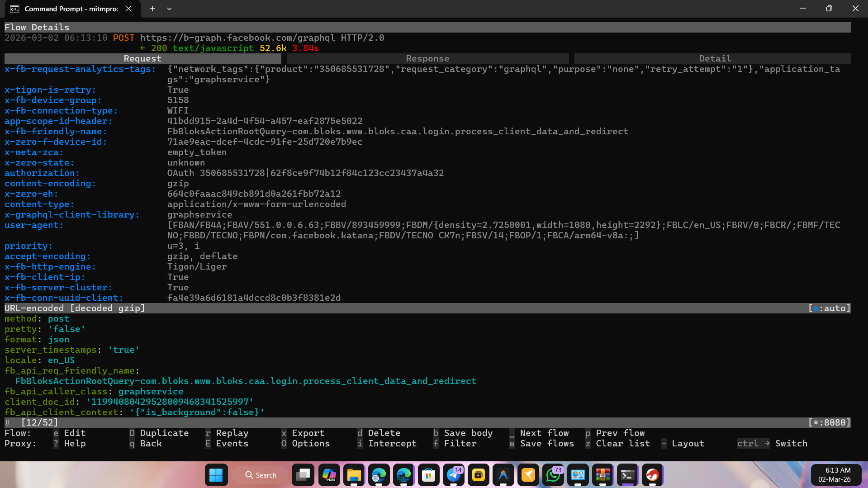The height and width of the screenshot is (488, 868).
Task: Open the terminal profile dropdown arrow
Action: (169, 9)
